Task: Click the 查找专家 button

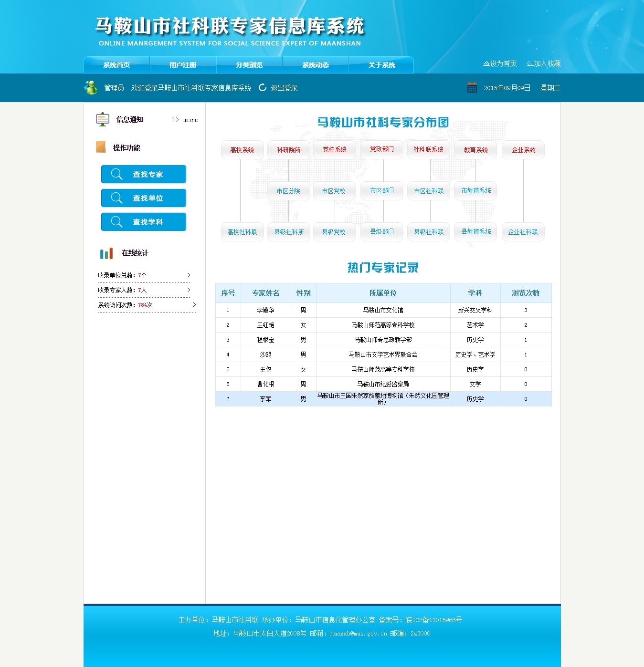Action: pos(144,174)
